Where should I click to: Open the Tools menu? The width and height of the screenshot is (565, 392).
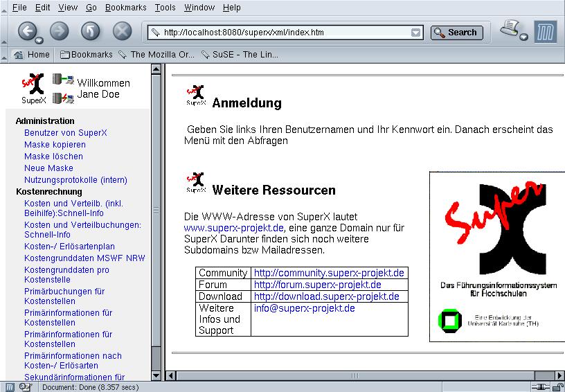click(165, 8)
